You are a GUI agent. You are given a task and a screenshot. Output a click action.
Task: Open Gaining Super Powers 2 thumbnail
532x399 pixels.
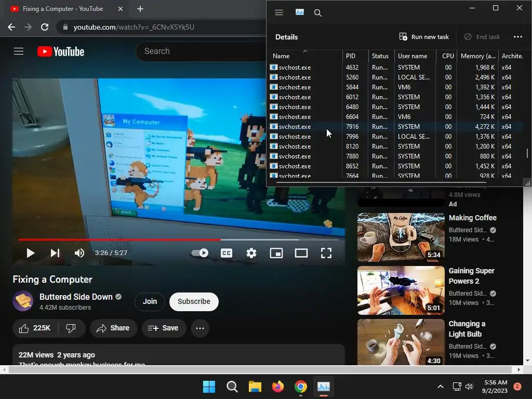click(401, 290)
